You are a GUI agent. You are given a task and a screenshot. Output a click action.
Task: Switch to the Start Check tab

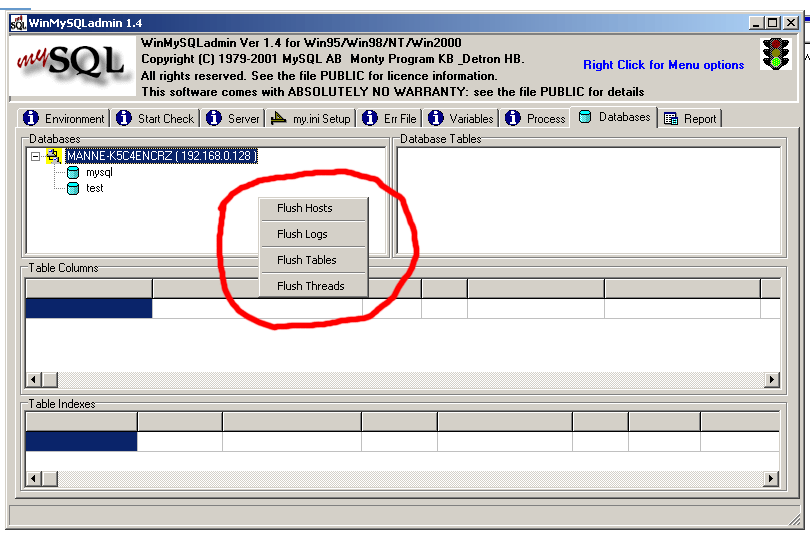156,118
